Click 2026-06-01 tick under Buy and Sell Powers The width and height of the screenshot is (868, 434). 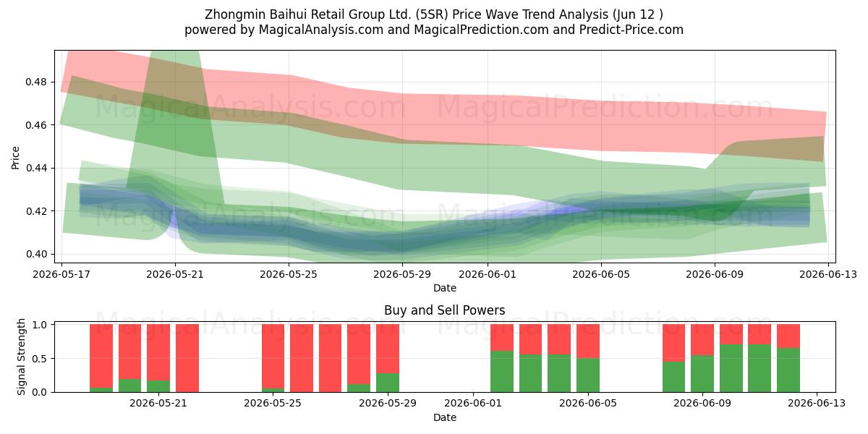pyautogui.click(x=473, y=404)
